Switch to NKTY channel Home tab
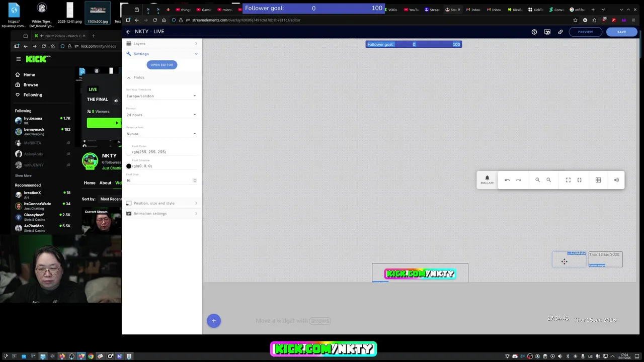The height and width of the screenshot is (362, 644). pyautogui.click(x=90, y=183)
